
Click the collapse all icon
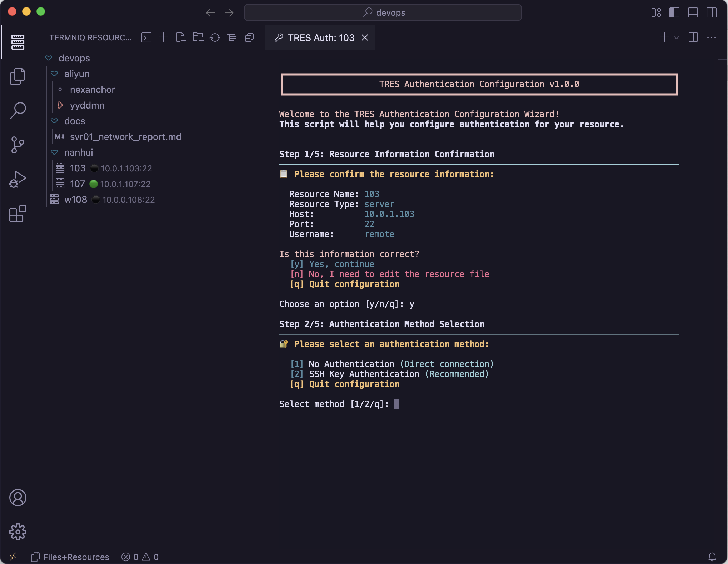[249, 37]
